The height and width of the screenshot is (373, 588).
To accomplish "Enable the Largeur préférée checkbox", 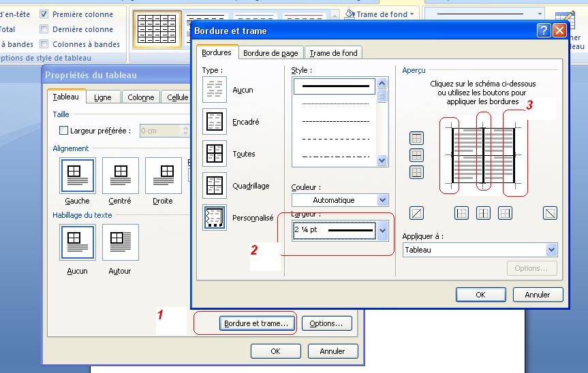I will pyautogui.click(x=64, y=131).
